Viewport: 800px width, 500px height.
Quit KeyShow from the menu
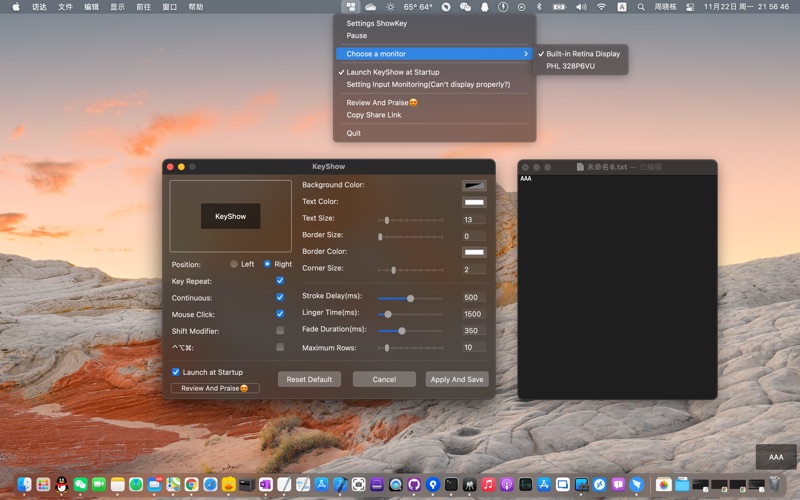(x=435, y=133)
